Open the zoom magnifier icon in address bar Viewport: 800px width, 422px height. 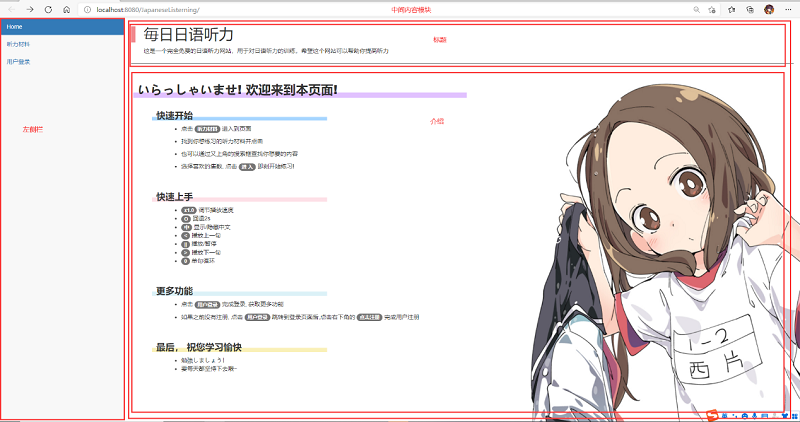(x=696, y=9)
